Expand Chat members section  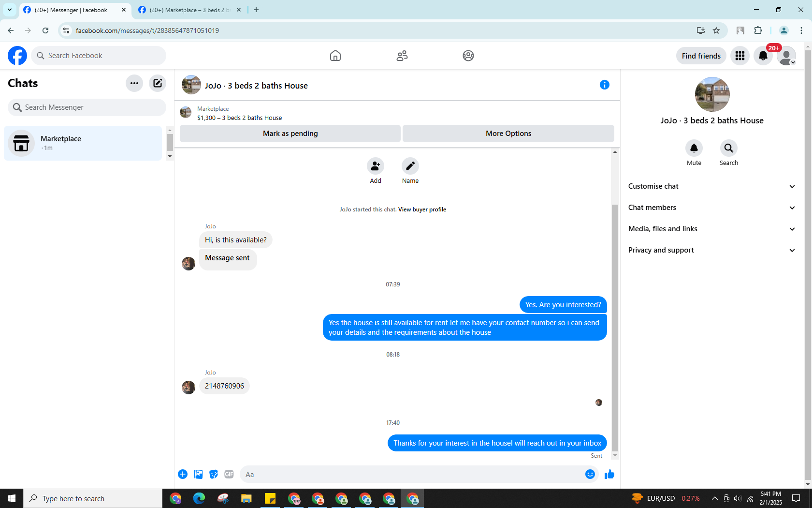tap(712, 208)
